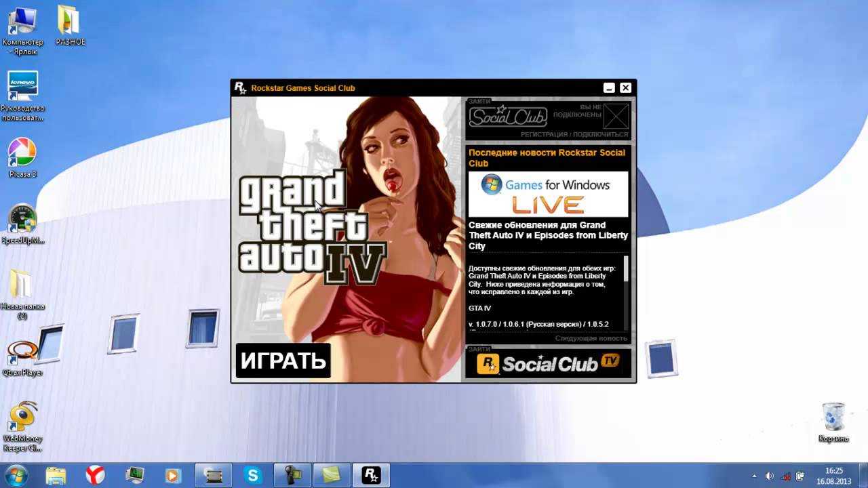Open the Games for Windows LIVE banner
This screenshot has height=488, width=868.
click(x=548, y=194)
